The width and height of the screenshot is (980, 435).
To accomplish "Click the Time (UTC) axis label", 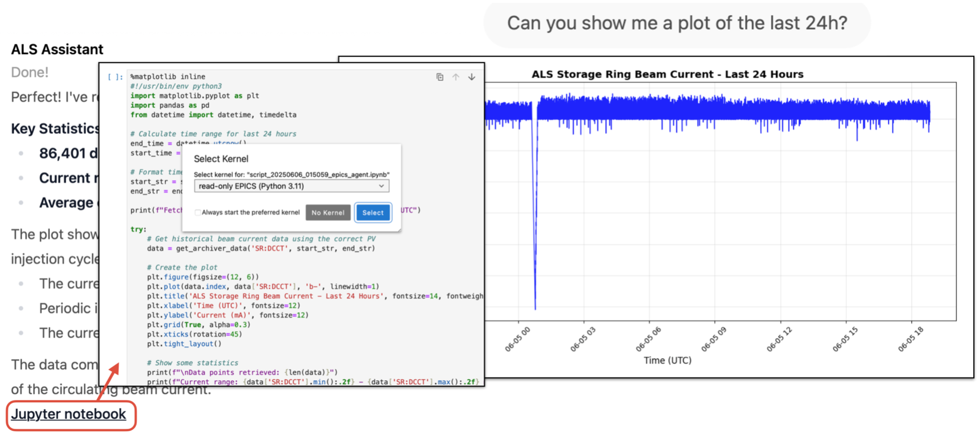I will tap(667, 360).
